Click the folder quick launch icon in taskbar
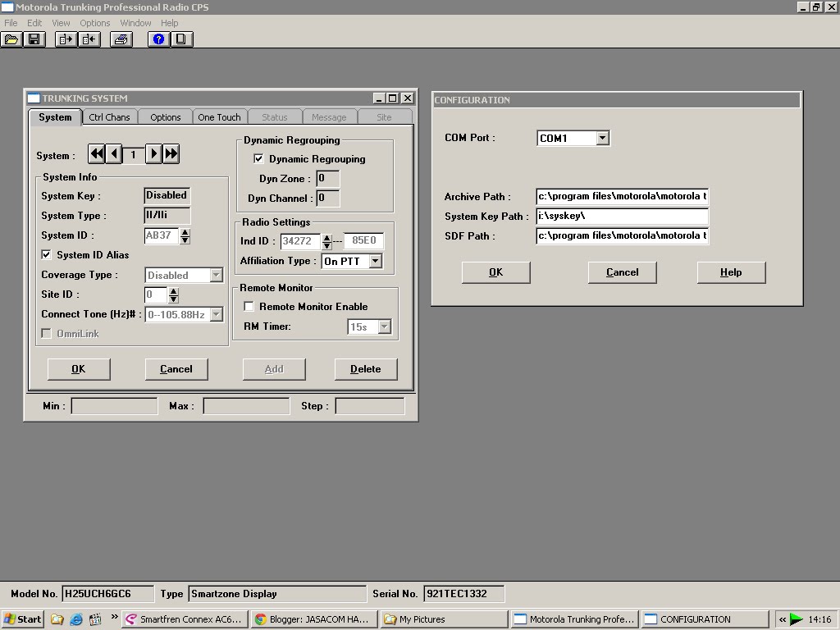 click(x=57, y=619)
